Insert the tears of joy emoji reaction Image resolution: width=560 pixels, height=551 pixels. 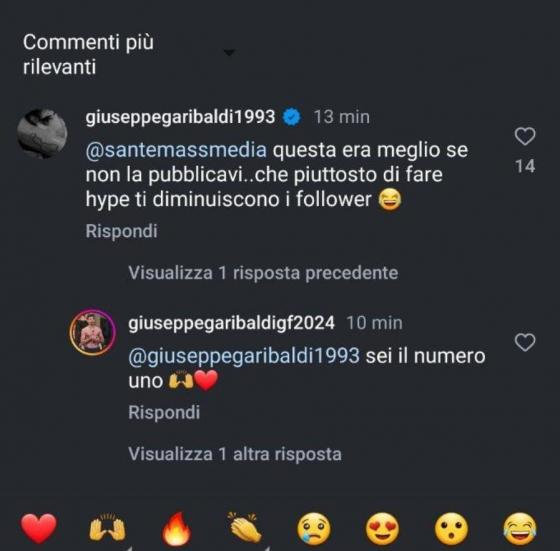[x=520, y=529]
